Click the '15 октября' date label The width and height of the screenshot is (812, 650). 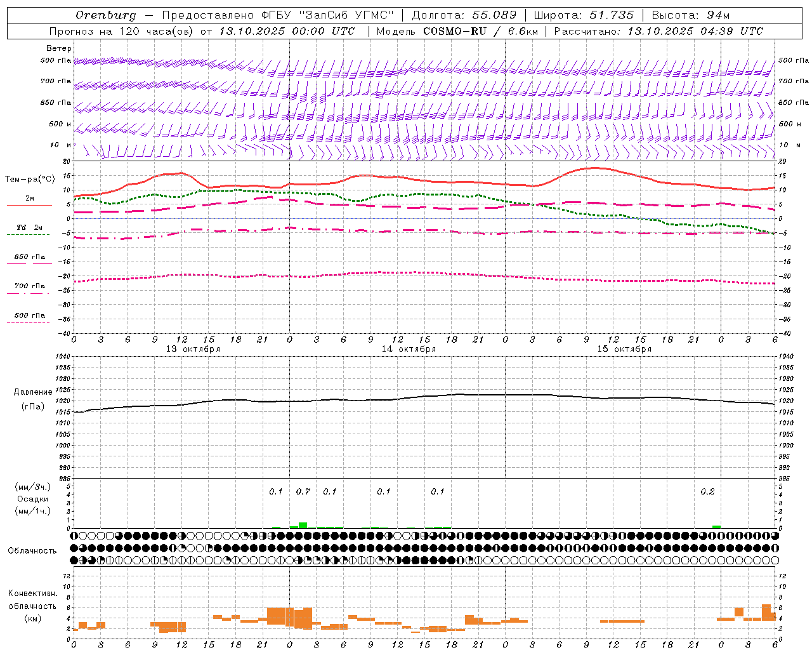point(624,349)
